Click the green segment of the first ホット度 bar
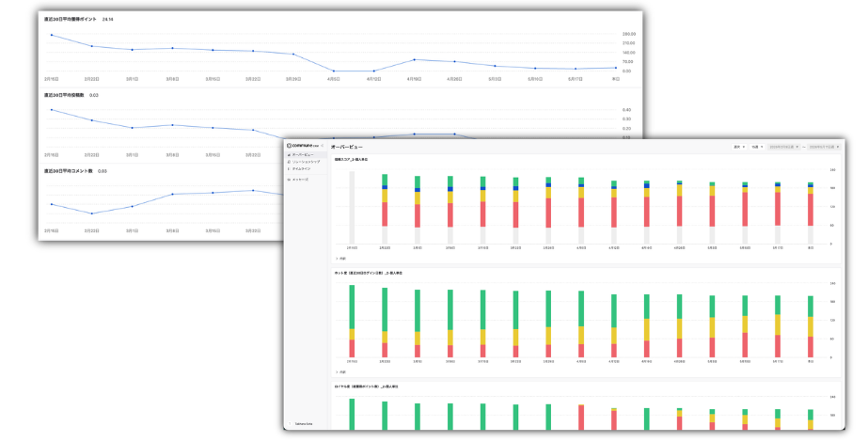This screenshot has height=442, width=868. coord(352,307)
